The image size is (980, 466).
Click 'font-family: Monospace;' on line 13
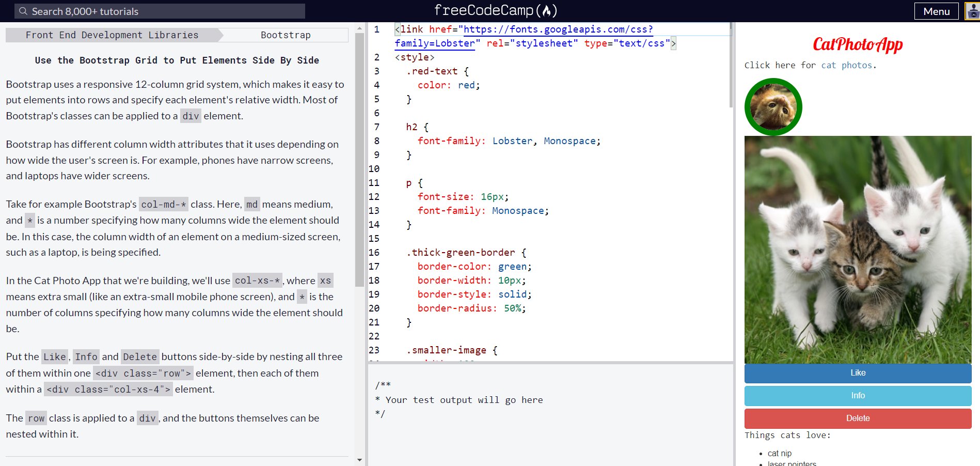click(483, 211)
